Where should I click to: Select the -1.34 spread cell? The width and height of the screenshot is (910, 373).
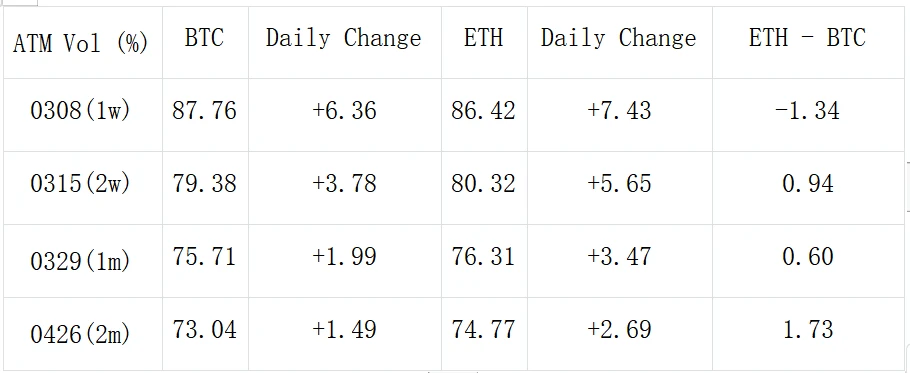click(808, 115)
